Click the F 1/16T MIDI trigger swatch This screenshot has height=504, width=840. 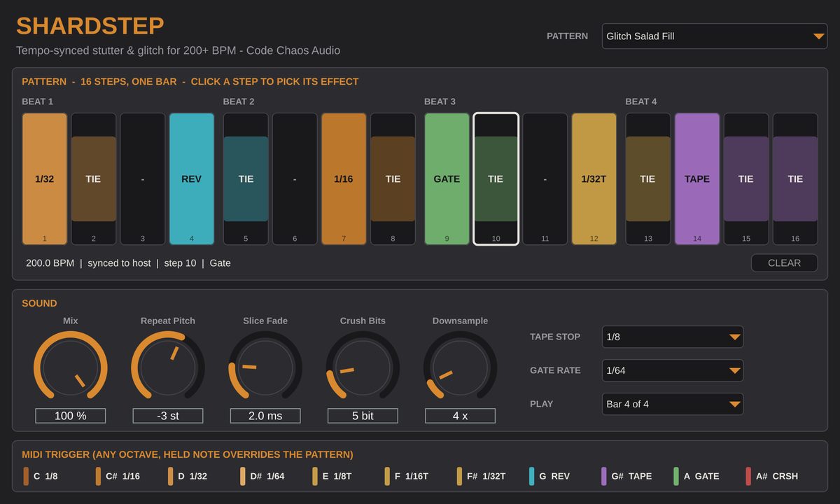(x=387, y=476)
